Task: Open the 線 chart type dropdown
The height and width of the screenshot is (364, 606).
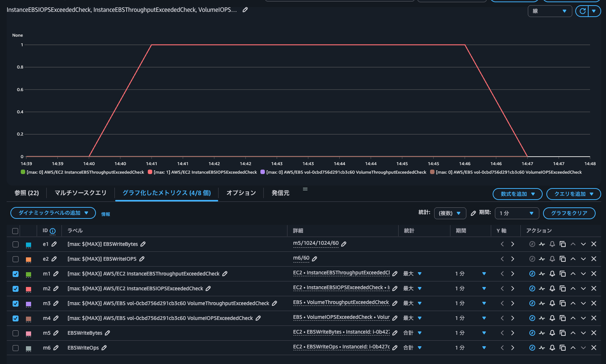Action: [549, 11]
